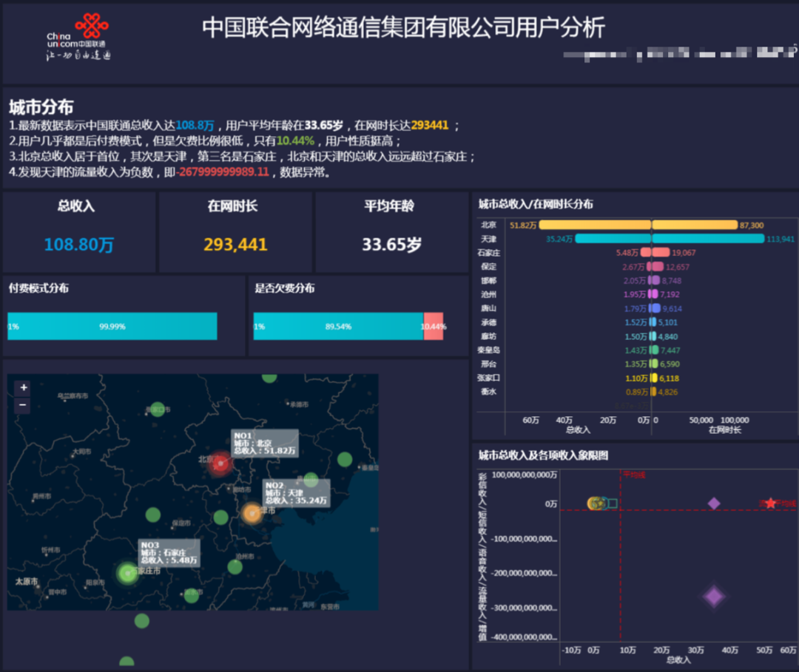The height and width of the screenshot is (672, 799).
Task: Click the 保定 row label in bar chart
Action: click(488, 266)
